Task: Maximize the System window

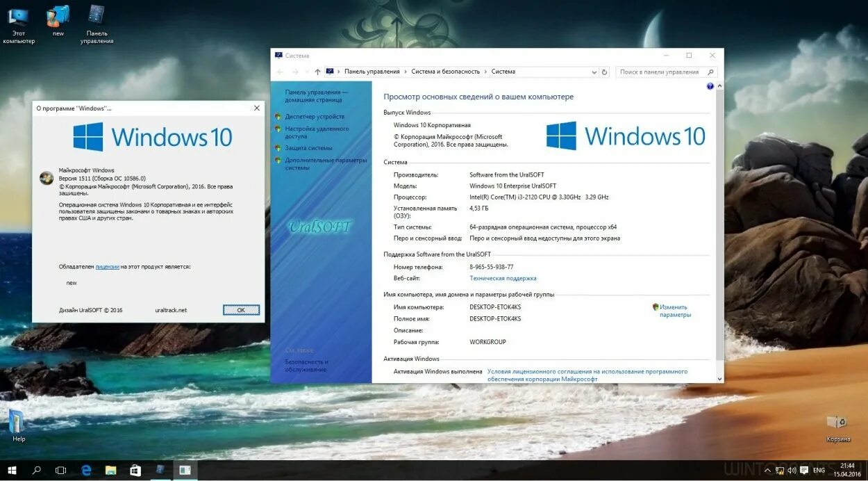Action: 689,56
